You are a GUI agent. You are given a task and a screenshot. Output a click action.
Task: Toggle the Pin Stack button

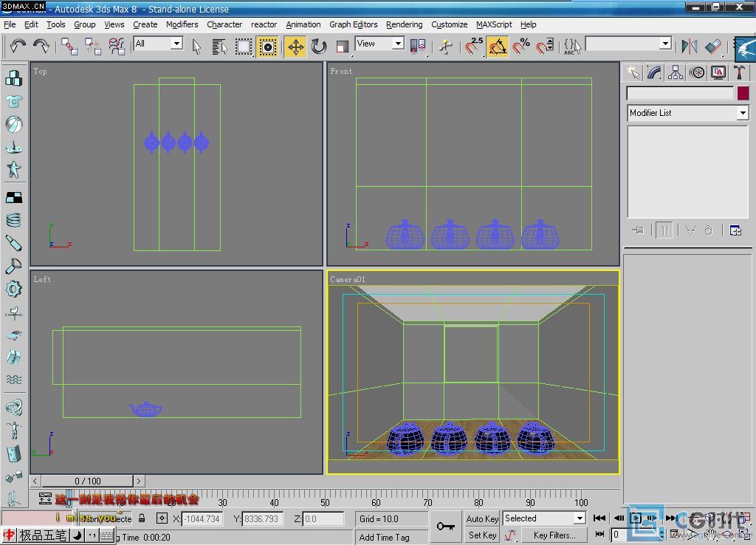[638, 230]
